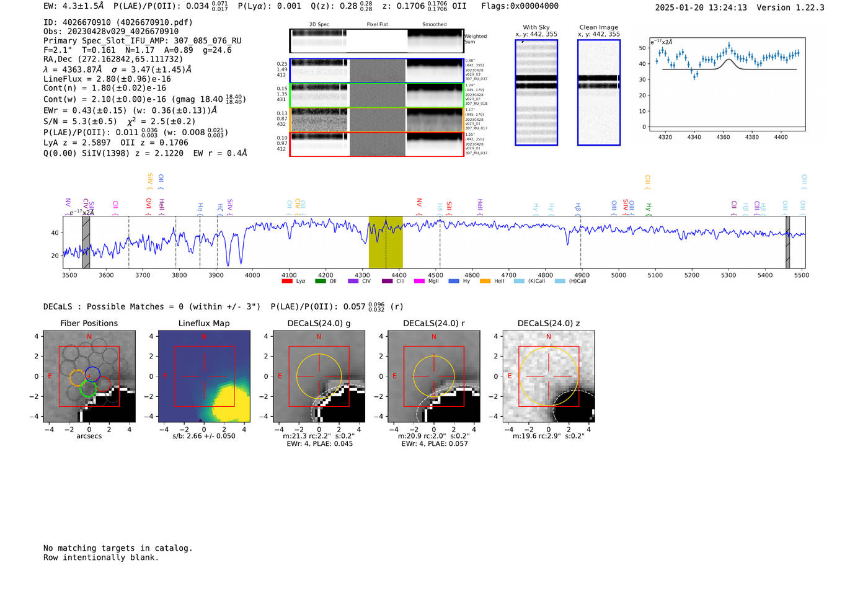The height and width of the screenshot is (591, 868).
Task: Click the Cont(w) = 2.10 gmag line
Action: coord(144,99)
